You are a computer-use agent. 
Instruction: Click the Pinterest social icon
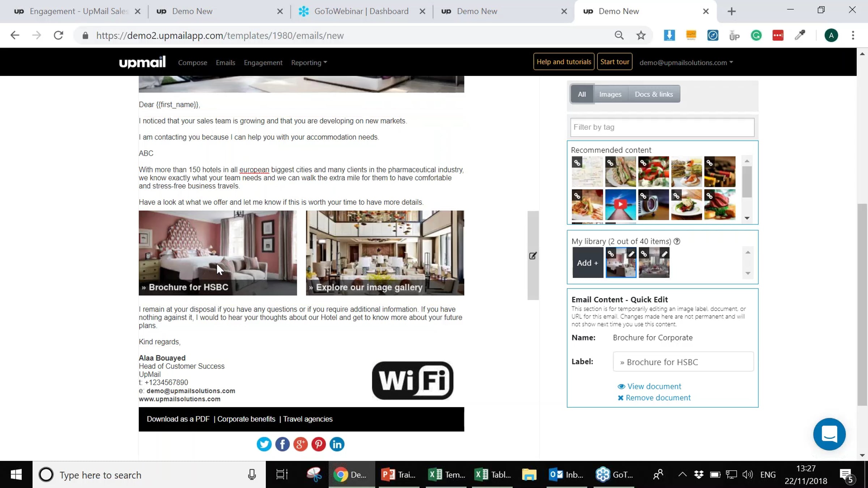coord(319,444)
